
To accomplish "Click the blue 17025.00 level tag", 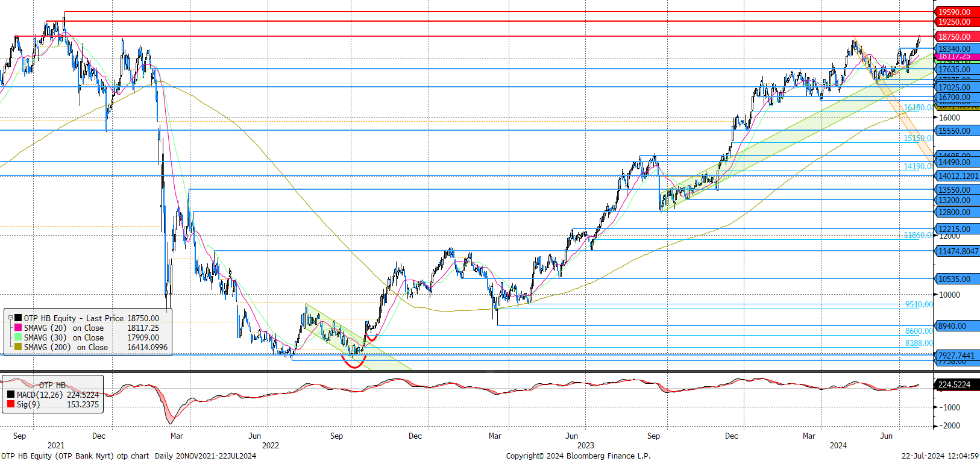I will 956,87.
